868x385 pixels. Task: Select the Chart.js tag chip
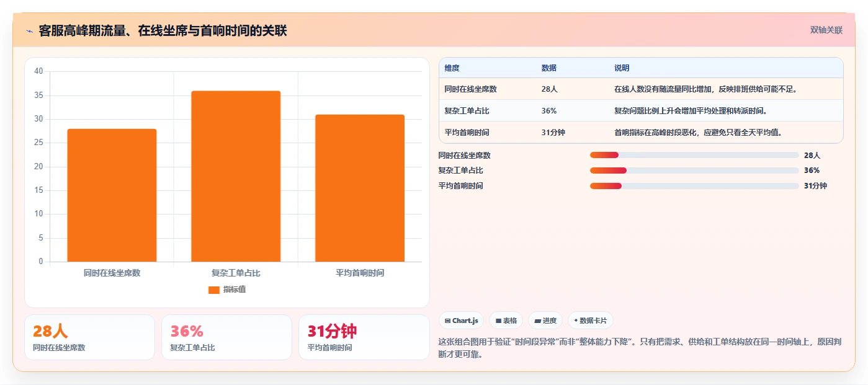462,321
